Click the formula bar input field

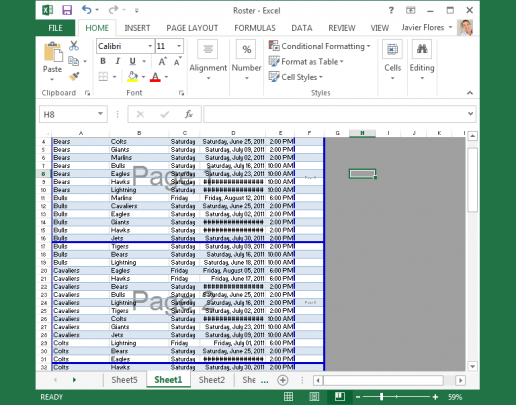(x=335, y=114)
